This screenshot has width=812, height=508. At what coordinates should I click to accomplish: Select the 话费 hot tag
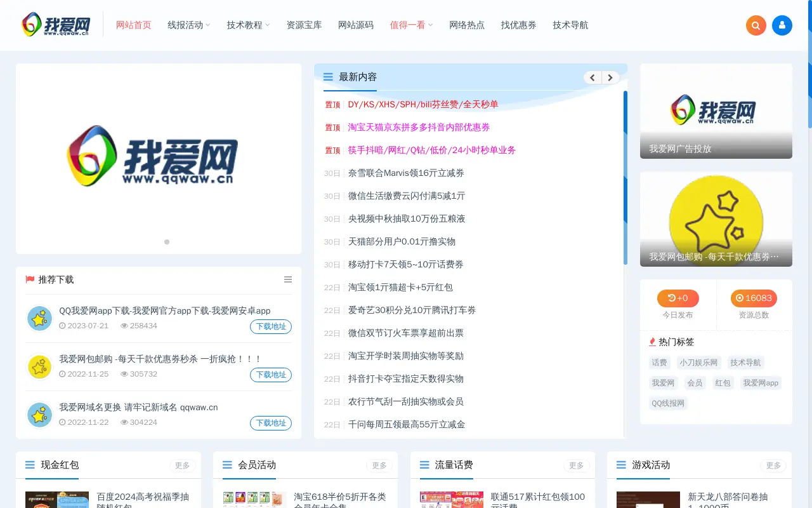pos(659,363)
